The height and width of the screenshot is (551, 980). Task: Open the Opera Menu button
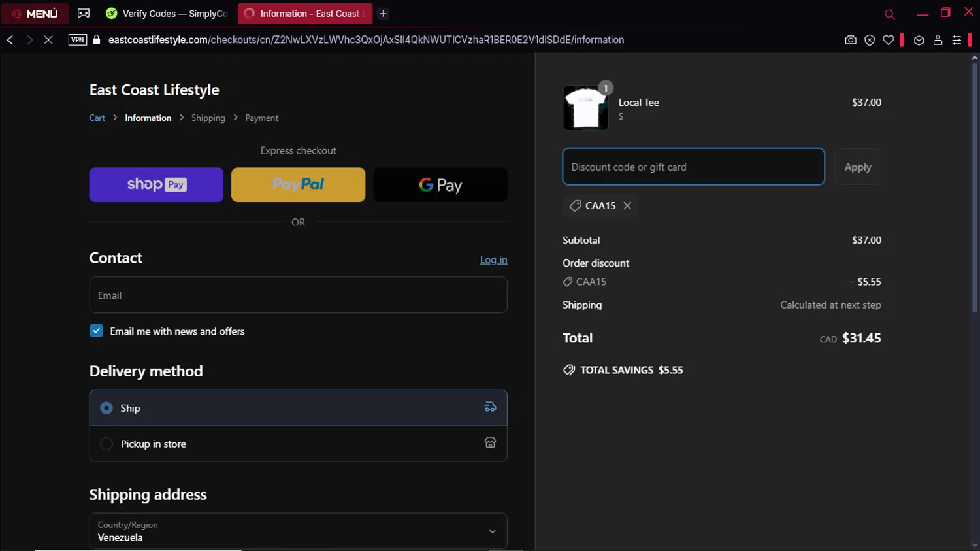[x=35, y=14]
